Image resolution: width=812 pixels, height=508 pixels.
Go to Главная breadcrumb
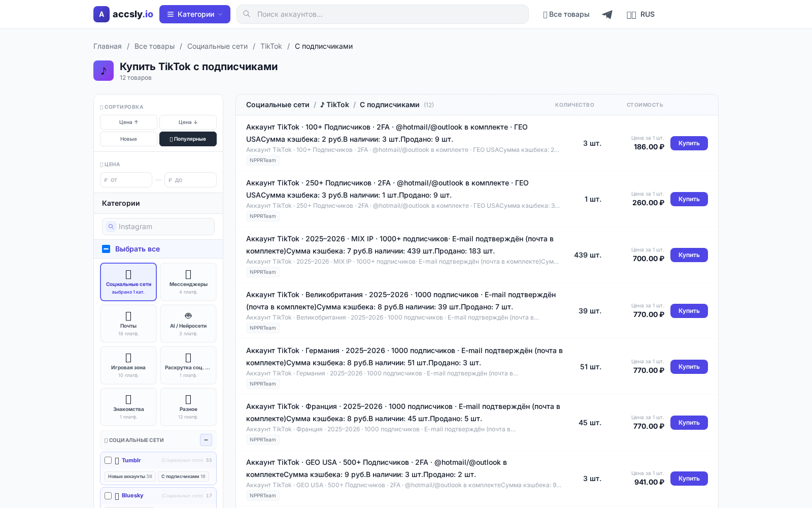coord(108,46)
